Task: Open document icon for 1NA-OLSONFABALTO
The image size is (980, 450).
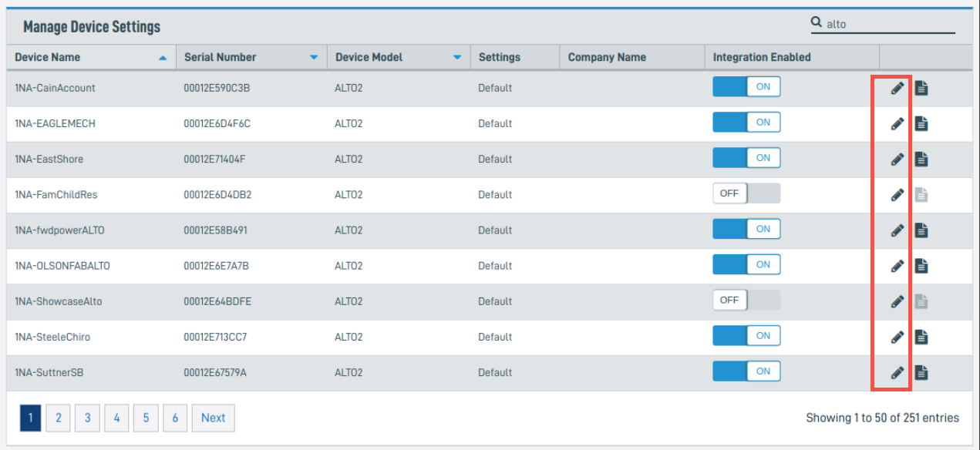Action: tap(921, 265)
